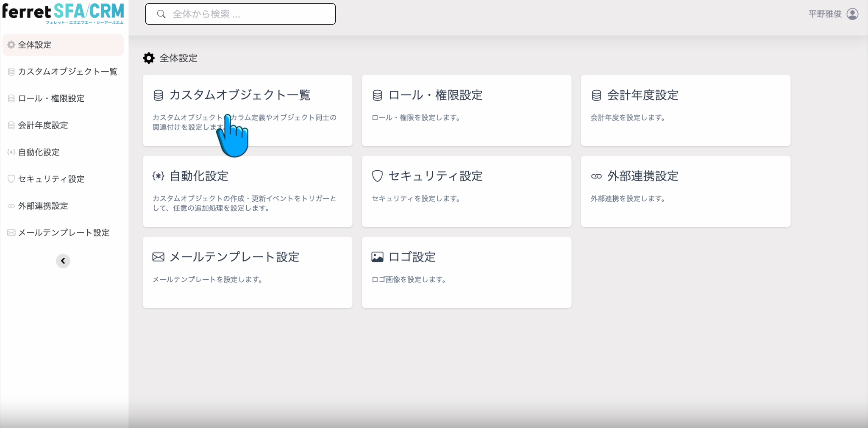Click ロゴ画像を設定します description
The width and height of the screenshot is (868, 428).
[x=409, y=279]
